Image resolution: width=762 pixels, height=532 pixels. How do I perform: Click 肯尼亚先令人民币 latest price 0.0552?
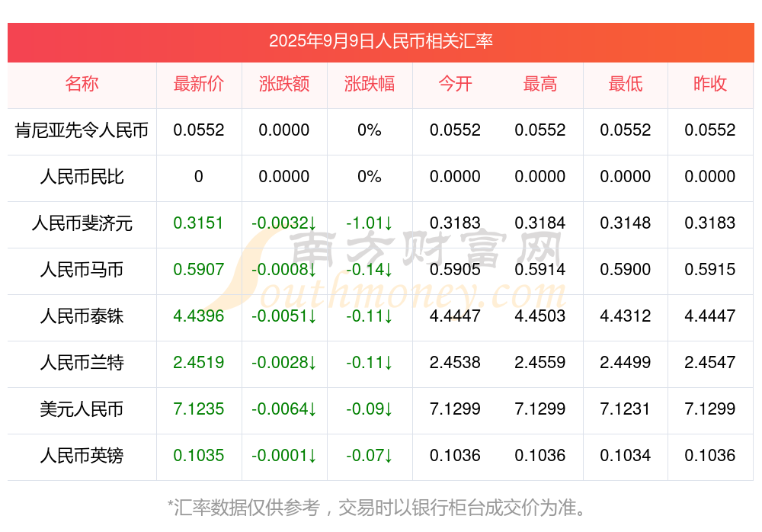click(199, 130)
